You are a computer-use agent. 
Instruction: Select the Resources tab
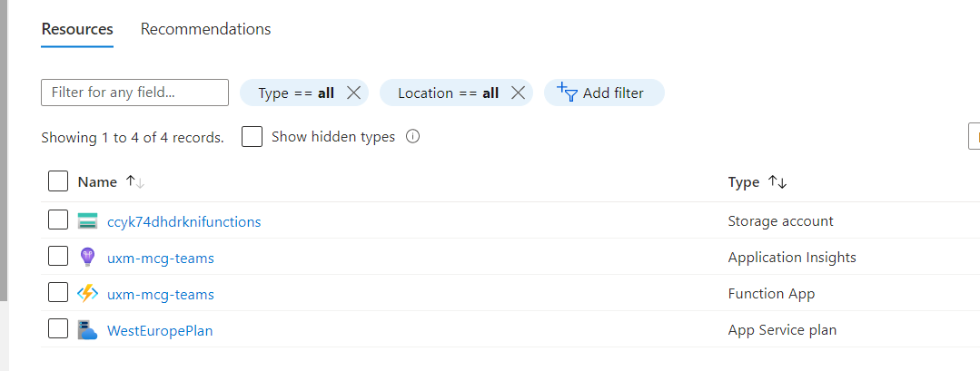(77, 29)
